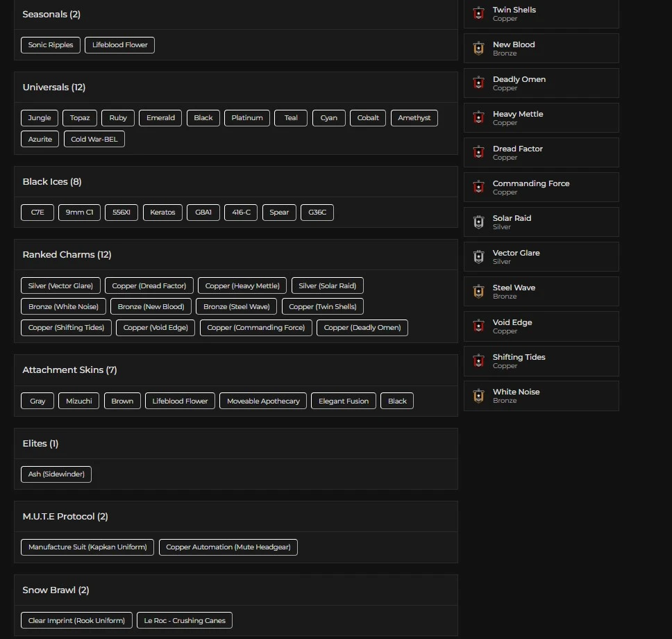Image resolution: width=672 pixels, height=639 pixels.
Task: Click the Deadly Omen charm icon
Action: coord(478,83)
